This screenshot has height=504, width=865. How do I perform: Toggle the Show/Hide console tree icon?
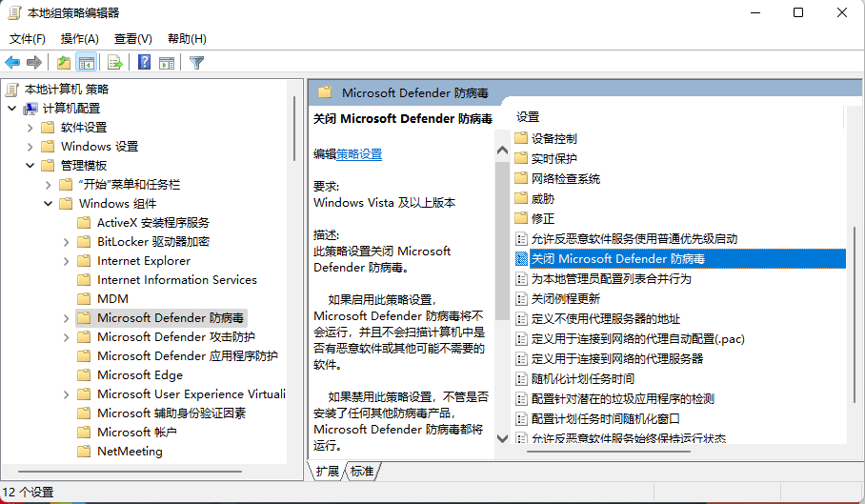click(x=87, y=62)
